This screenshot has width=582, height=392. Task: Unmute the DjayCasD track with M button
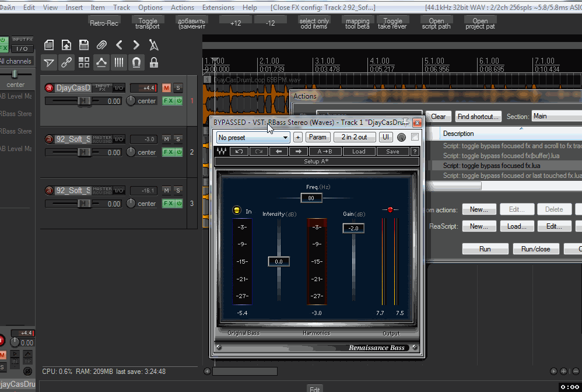tap(166, 88)
